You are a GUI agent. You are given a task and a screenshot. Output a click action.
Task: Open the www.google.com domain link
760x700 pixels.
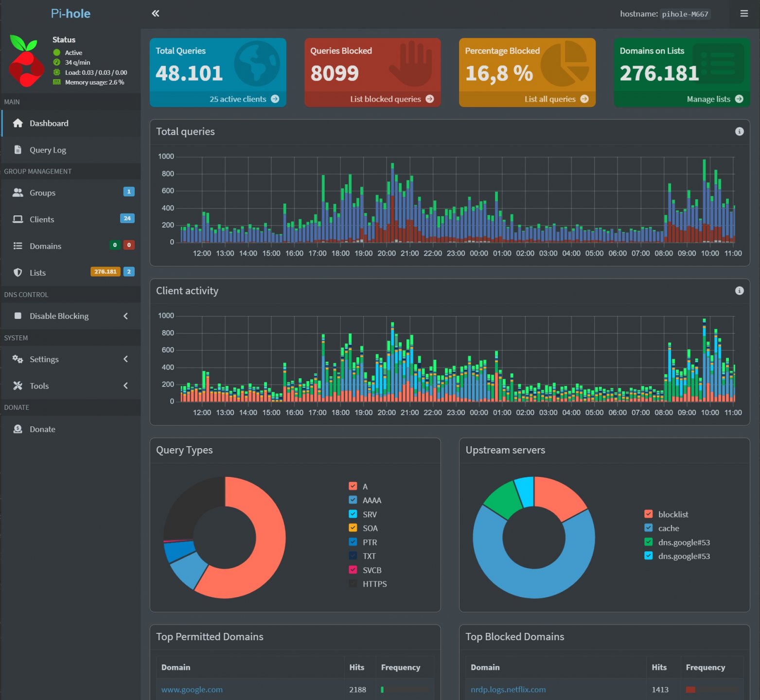click(x=192, y=689)
